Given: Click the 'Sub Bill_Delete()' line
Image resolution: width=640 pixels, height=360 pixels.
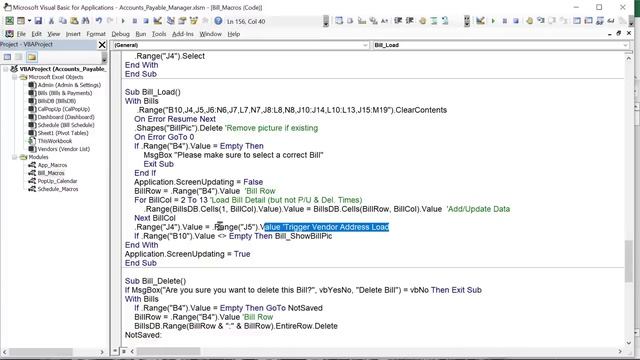Looking at the screenshot, I should point(156,281).
